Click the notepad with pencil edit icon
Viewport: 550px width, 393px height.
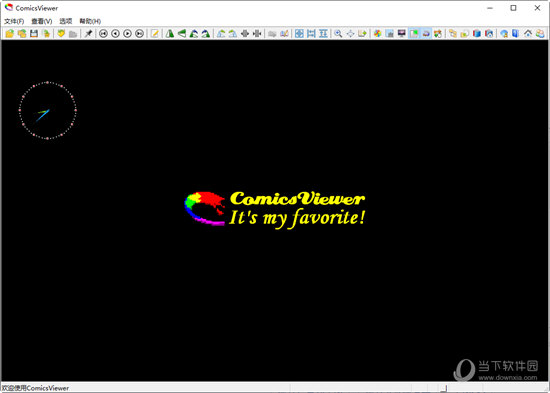(x=155, y=33)
